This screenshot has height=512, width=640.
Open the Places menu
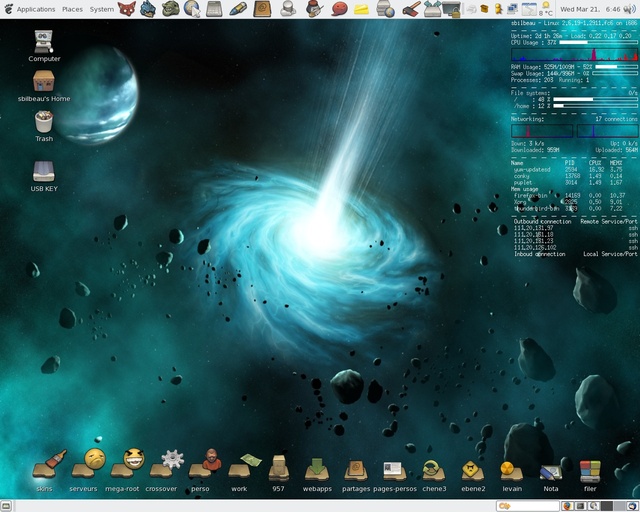[72, 9]
